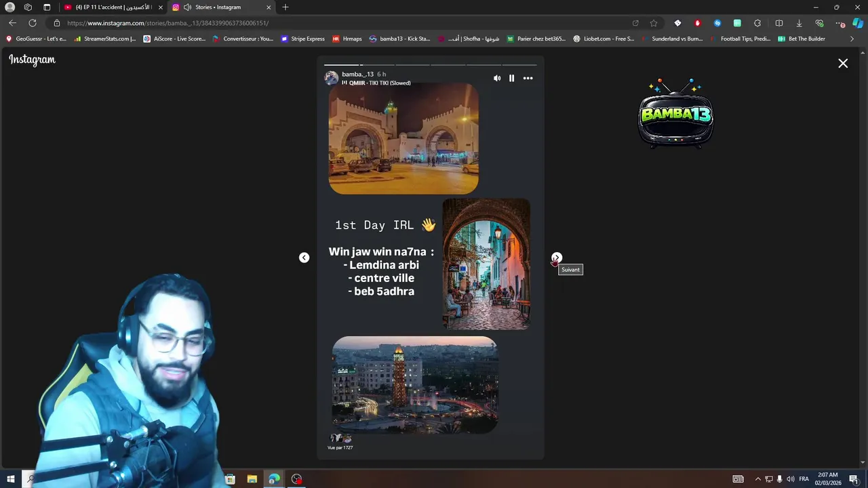The image size is (868, 488).
Task: Open the story three-dot options menu
Action: tap(528, 78)
